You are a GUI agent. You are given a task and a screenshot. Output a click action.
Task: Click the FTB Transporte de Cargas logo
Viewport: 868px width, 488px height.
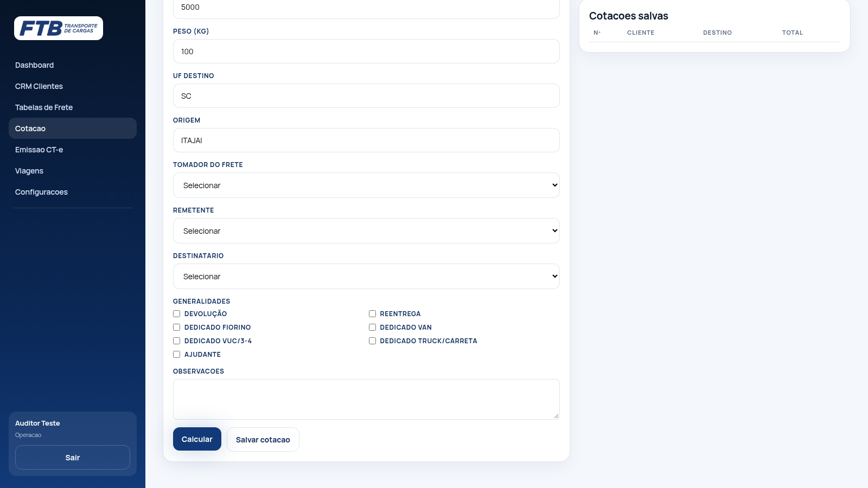pos(59,28)
